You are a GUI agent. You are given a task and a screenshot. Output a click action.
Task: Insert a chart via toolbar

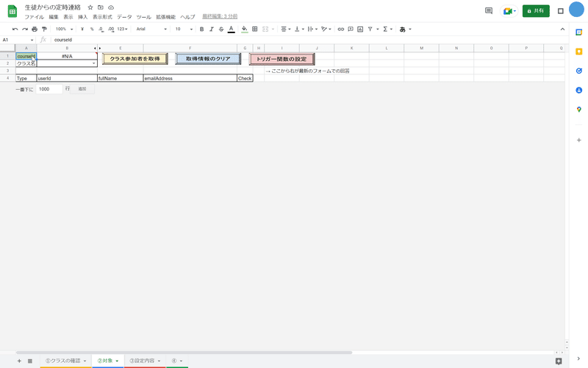point(360,29)
